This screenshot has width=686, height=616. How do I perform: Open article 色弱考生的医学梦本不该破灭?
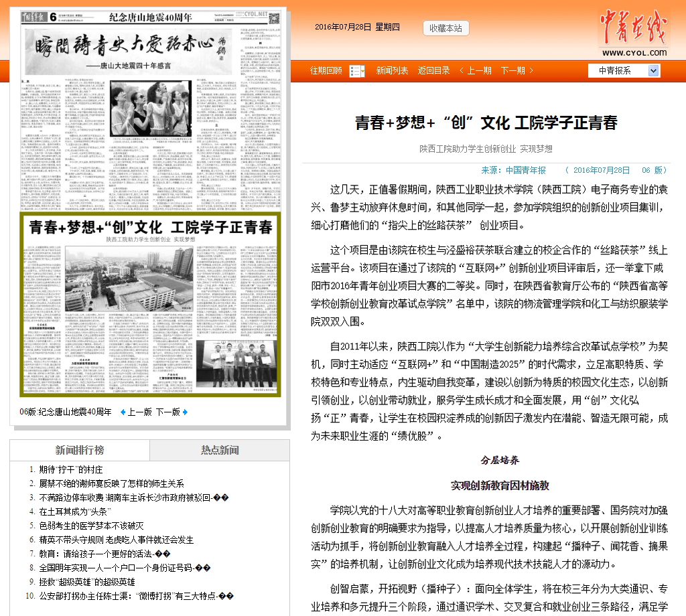91,526
